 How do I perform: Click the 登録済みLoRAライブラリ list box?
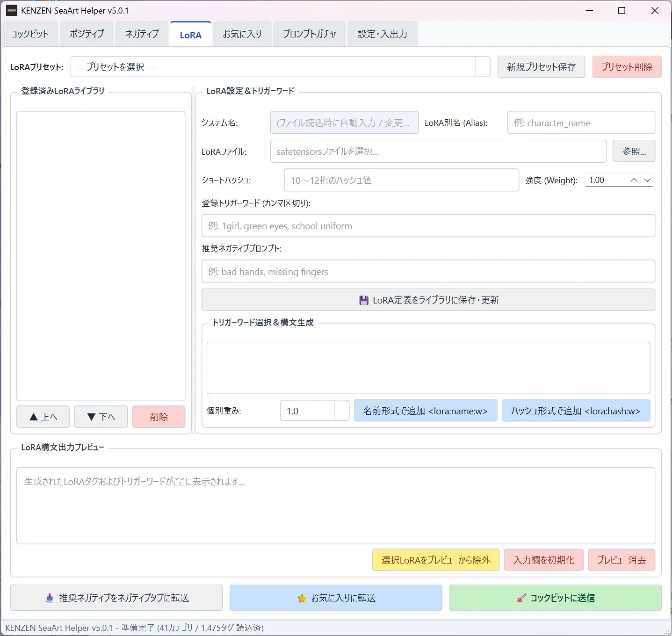tap(101, 256)
